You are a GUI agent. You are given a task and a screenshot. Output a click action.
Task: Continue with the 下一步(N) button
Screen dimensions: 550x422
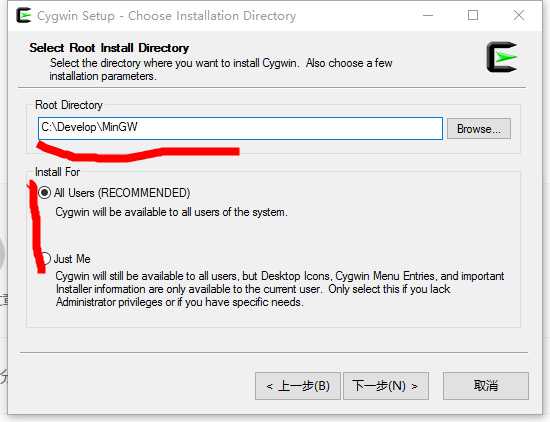pos(386,386)
